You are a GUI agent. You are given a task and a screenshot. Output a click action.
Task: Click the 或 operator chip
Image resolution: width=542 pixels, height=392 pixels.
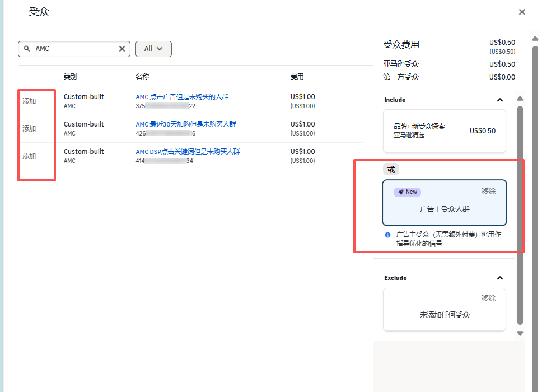391,170
